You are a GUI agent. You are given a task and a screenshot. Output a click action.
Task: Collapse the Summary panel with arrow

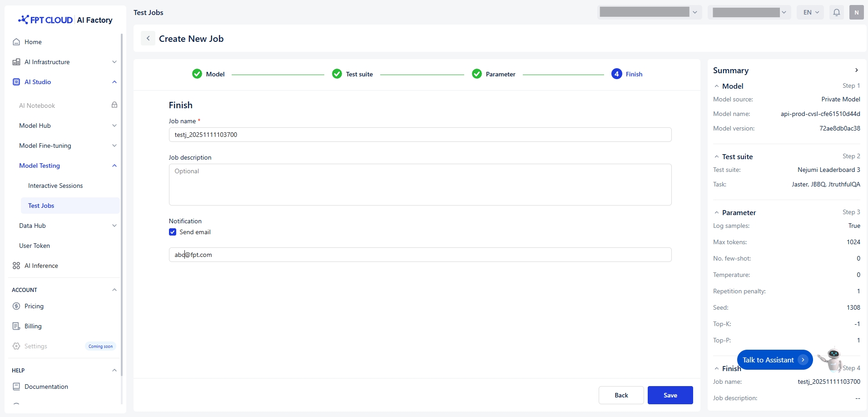point(856,70)
